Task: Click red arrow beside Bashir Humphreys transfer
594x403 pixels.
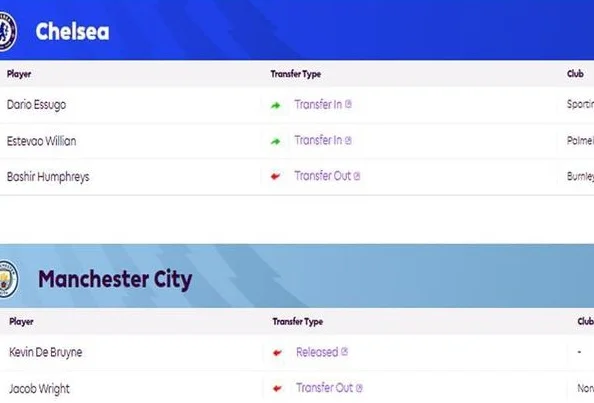Action: click(275, 176)
